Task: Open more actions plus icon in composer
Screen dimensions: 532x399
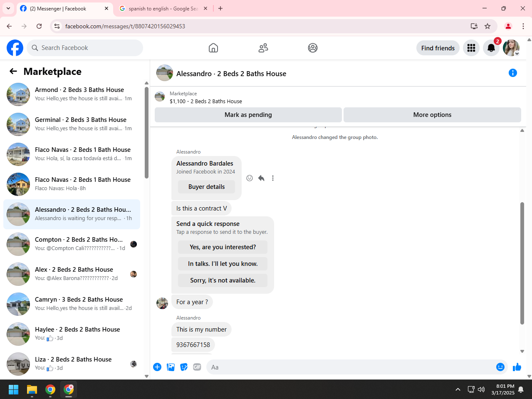Action: pyautogui.click(x=157, y=367)
